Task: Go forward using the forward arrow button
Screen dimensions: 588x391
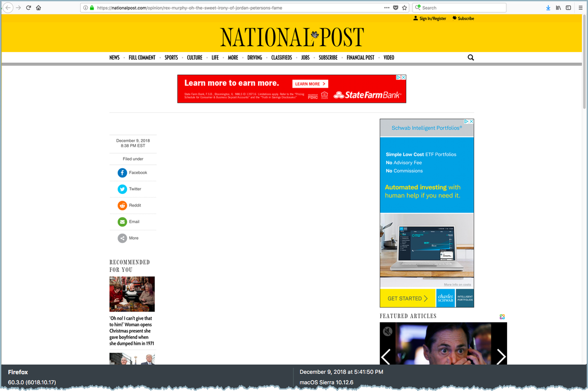Action: click(19, 8)
